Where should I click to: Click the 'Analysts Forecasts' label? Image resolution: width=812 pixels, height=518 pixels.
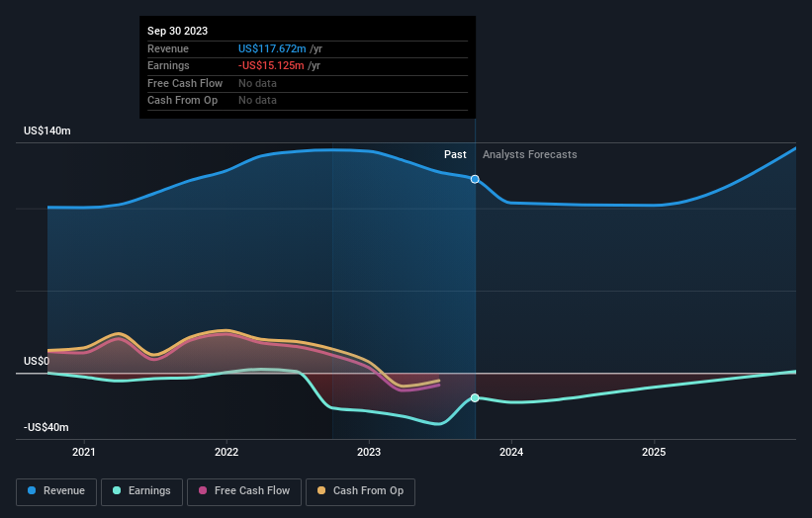[530, 154]
